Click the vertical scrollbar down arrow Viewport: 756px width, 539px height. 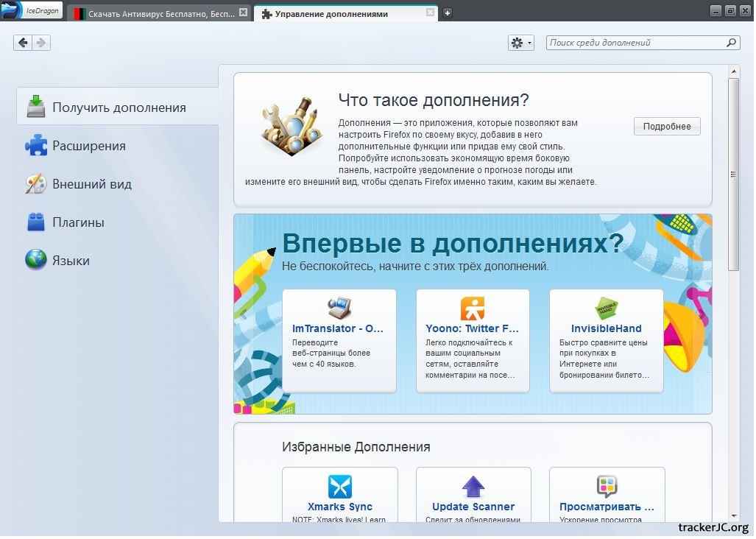tap(733, 516)
